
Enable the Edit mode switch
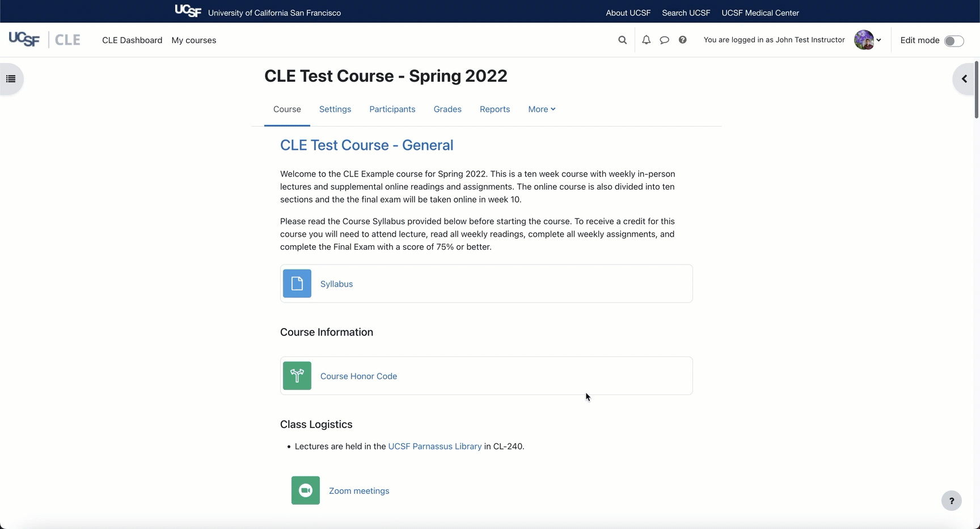tap(953, 41)
